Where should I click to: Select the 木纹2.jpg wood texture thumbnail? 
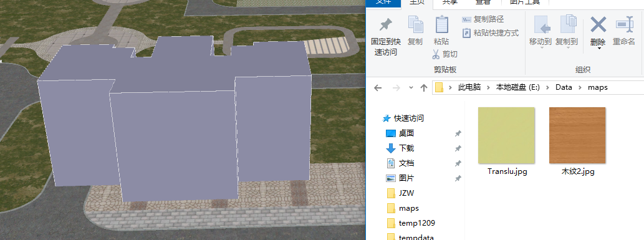pos(577,135)
